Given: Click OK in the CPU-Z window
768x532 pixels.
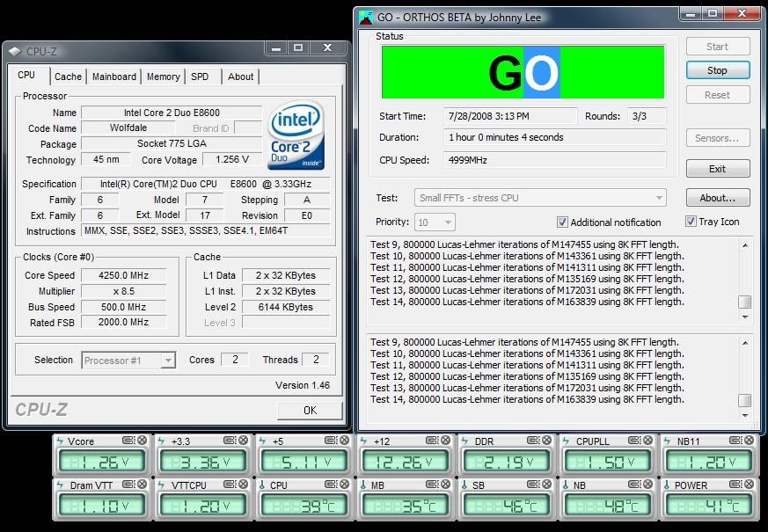Looking at the screenshot, I should [310, 410].
